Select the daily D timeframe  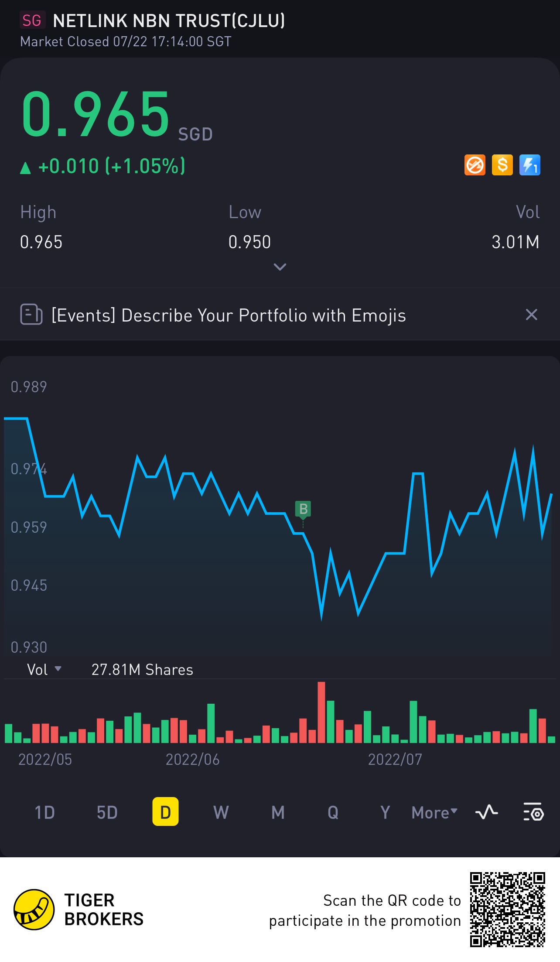tap(165, 812)
